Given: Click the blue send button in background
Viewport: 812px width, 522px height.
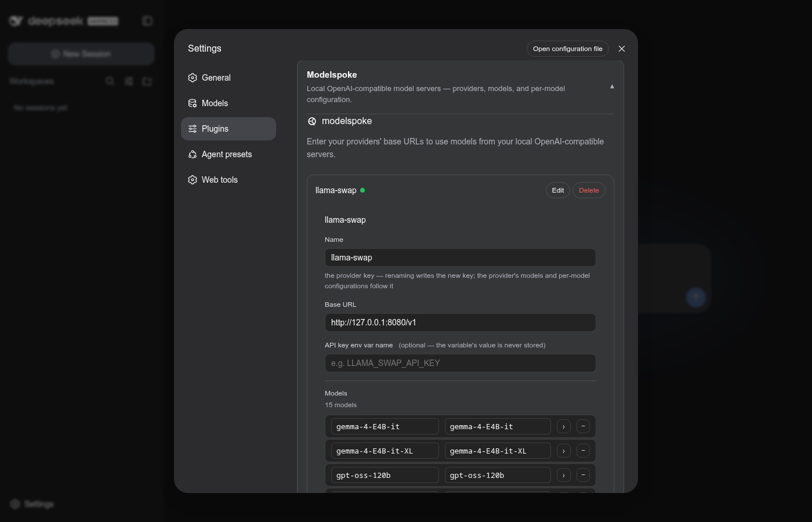Looking at the screenshot, I should pyautogui.click(x=696, y=298).
